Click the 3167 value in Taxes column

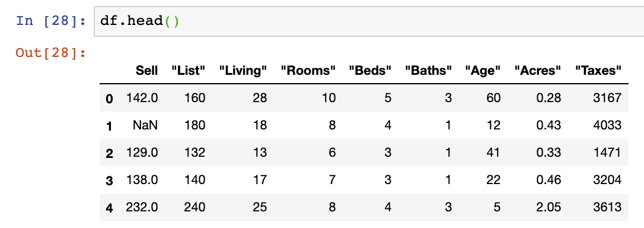pos(606,97)
